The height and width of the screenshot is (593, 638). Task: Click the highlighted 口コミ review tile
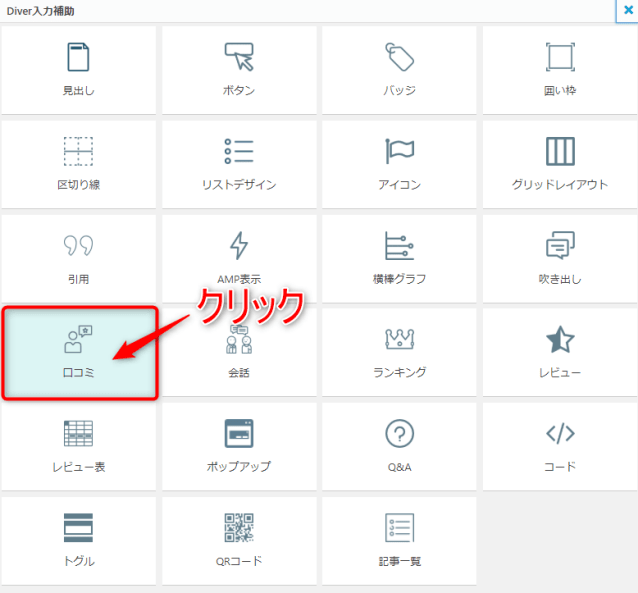pos(80,353)
